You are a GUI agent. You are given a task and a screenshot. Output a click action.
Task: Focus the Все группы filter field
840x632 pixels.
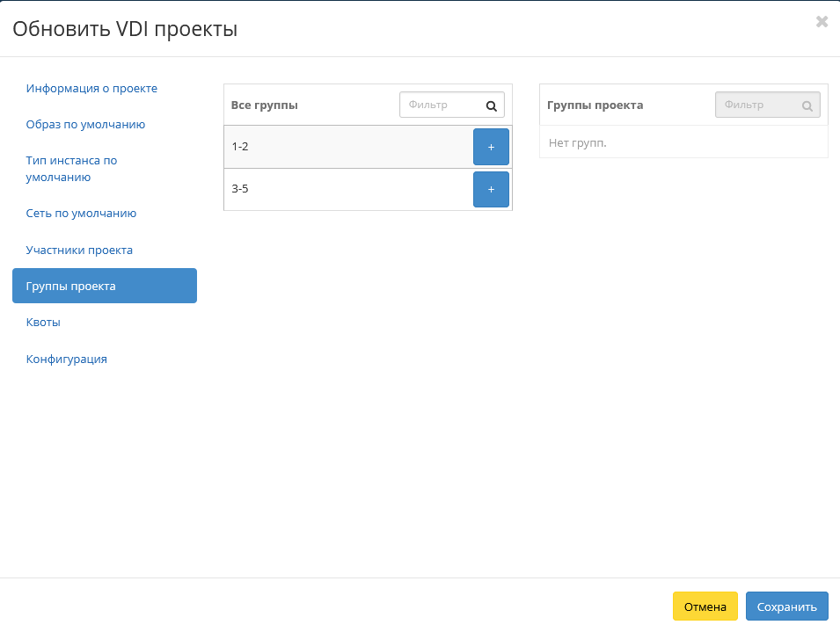pos(442,105)
